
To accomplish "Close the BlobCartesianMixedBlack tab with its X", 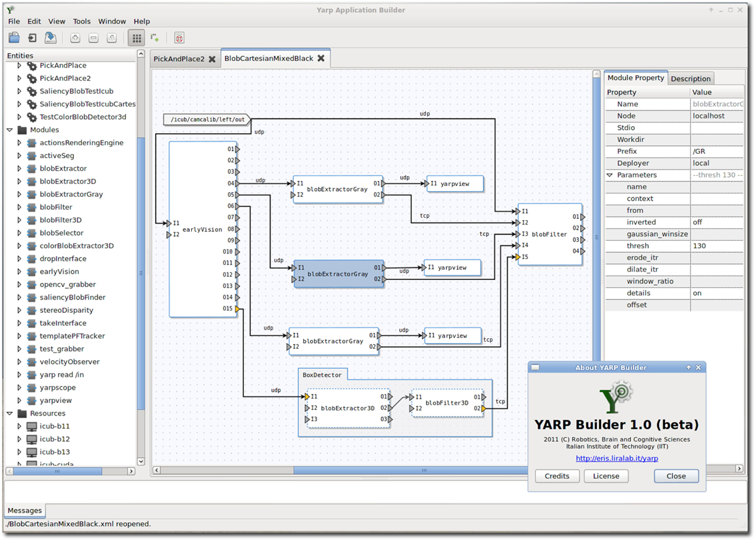I will [x=321, y=58].
